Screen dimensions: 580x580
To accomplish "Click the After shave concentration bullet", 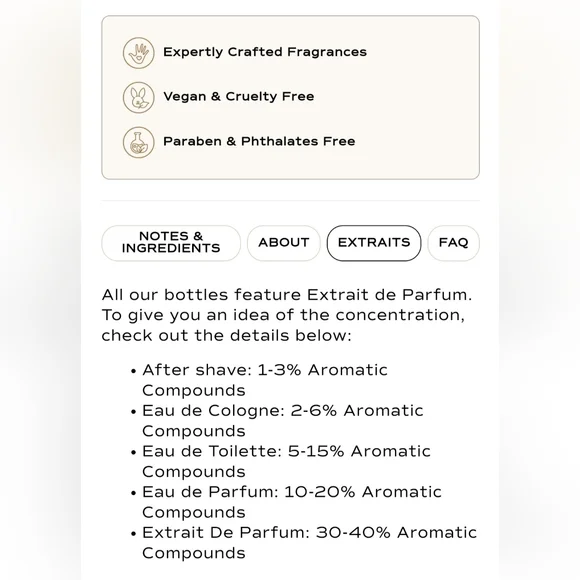I will click(x=264, y=380).
